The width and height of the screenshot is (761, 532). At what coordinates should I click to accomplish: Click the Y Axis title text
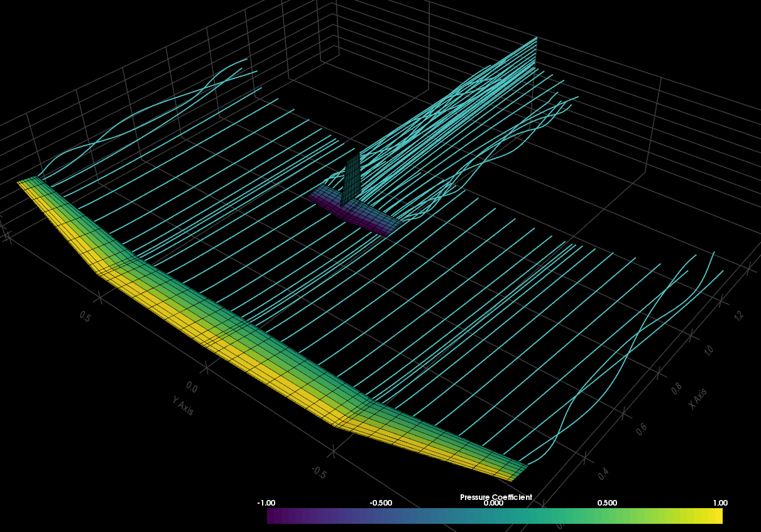pos(183,406)
